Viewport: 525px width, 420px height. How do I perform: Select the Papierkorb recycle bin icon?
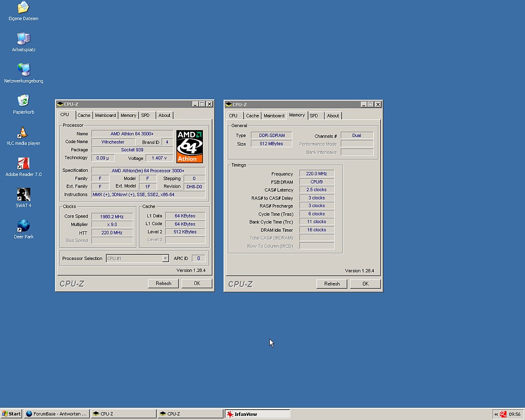(24, 105)
